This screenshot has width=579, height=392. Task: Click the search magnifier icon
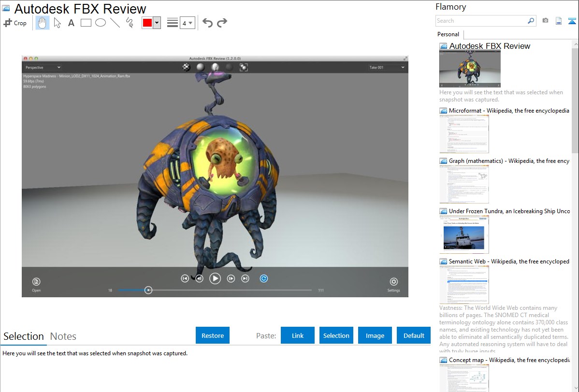click(x=531, y=21)
